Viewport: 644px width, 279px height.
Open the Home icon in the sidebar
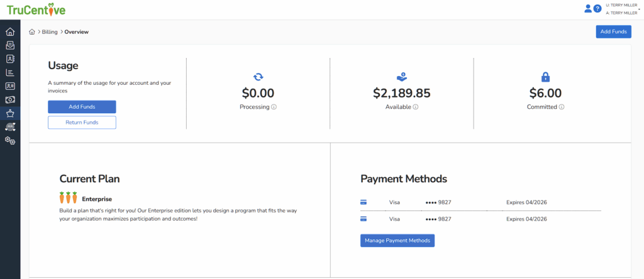tap(10, 32)
